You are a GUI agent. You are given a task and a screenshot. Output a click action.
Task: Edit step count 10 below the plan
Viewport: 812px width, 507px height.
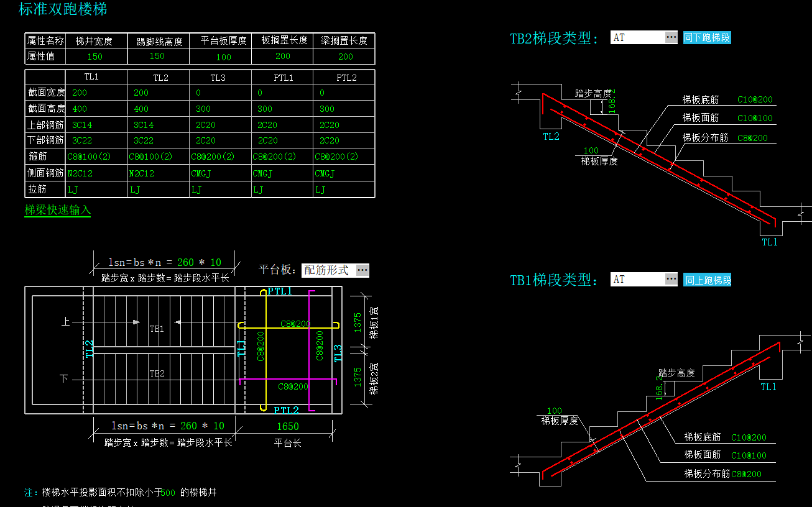[219, 426]
